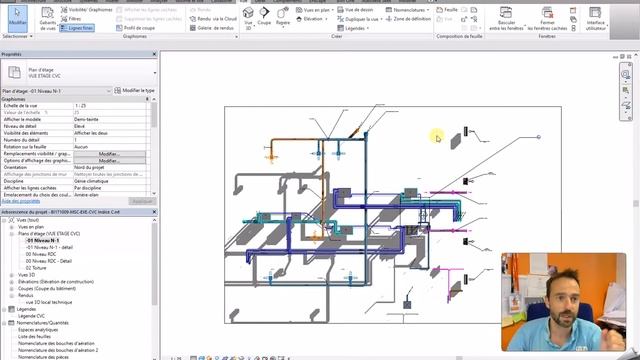This screenshot has width=640, height=360.
Task: Click Vue de dessin tool
Action: [x=355, y=10]
